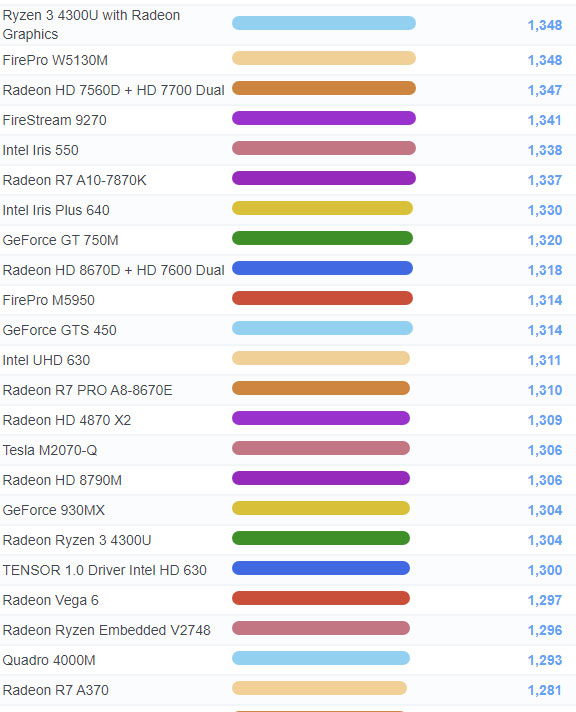Click the yellow Intel Iris Plus 640 bar
576x712 pixels.
322,208
